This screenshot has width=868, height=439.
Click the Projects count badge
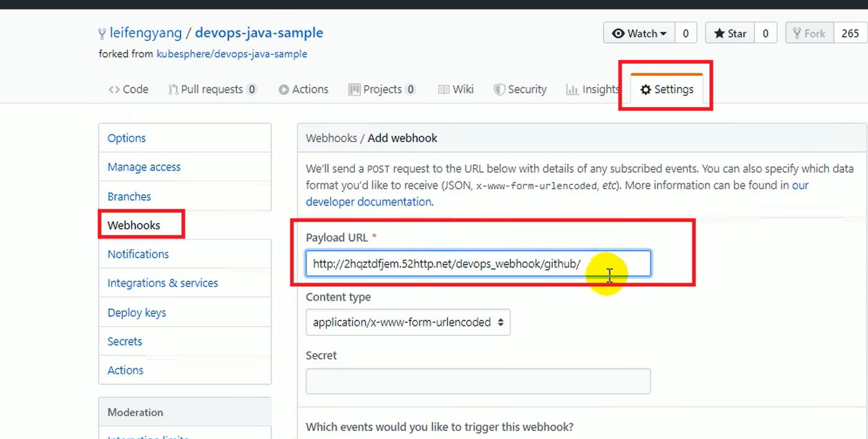[410, 89]
